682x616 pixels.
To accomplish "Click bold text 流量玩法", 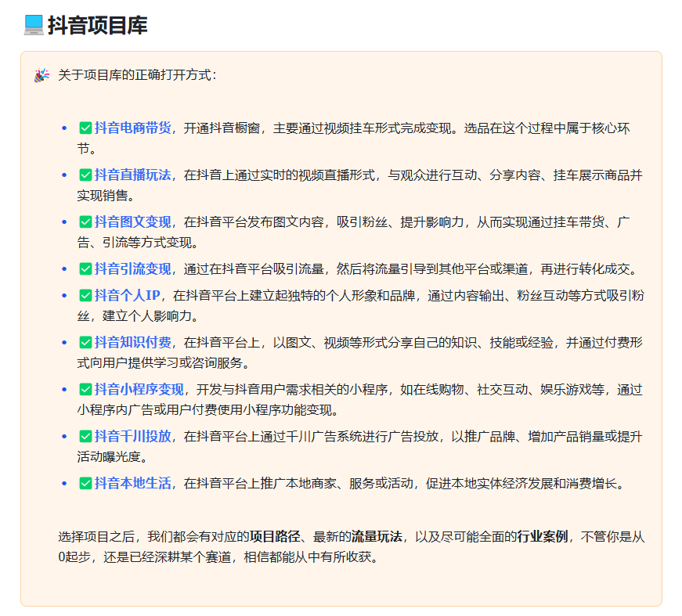I will [x=377, y=536].
